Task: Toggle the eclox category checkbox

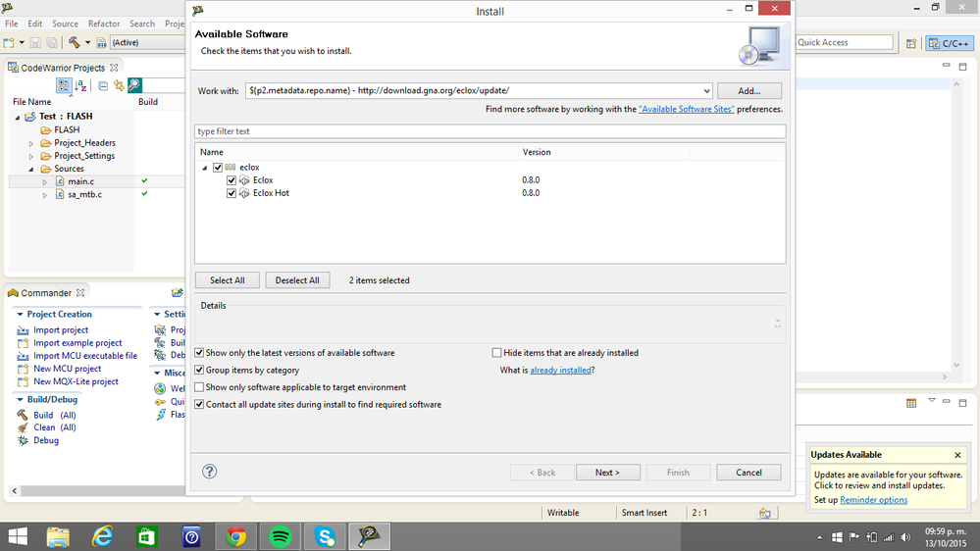Action: coord(218,168)
